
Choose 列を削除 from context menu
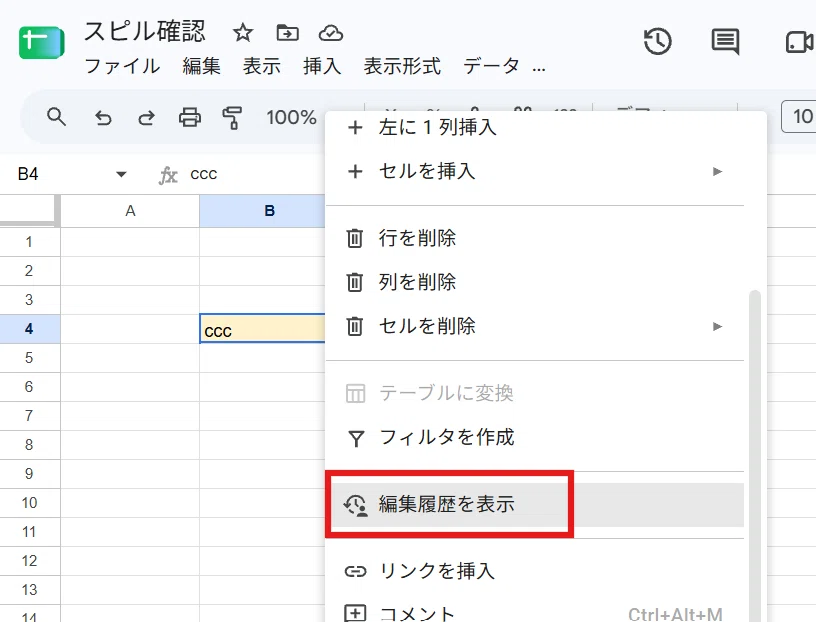coord(535,282)
